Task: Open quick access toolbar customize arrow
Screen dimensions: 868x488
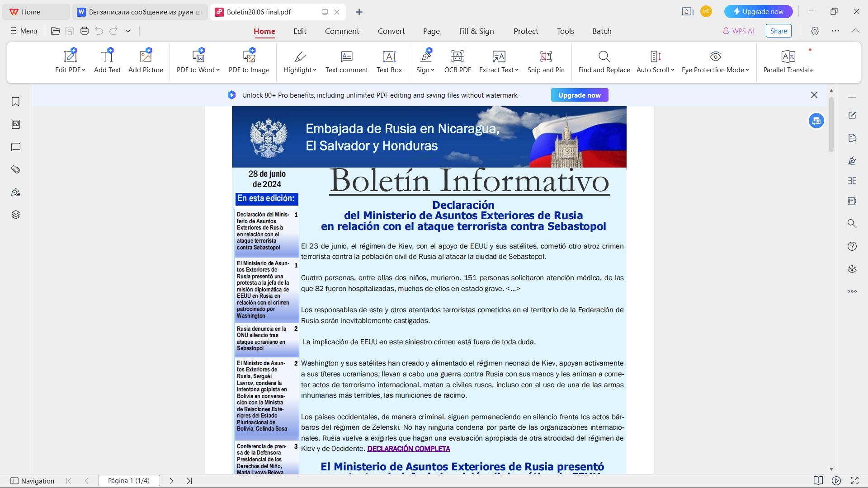Action: [128, 31]
